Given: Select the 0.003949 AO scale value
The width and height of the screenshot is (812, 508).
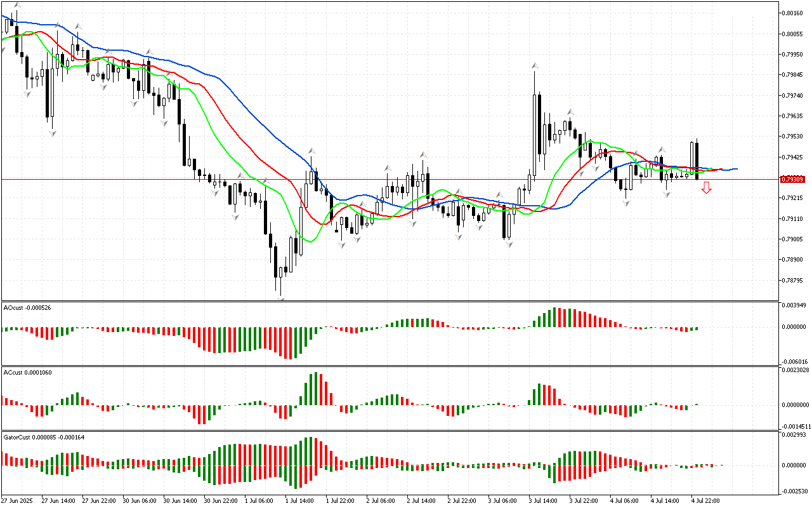Looking at the screenshot, I should tap(794, 305).
